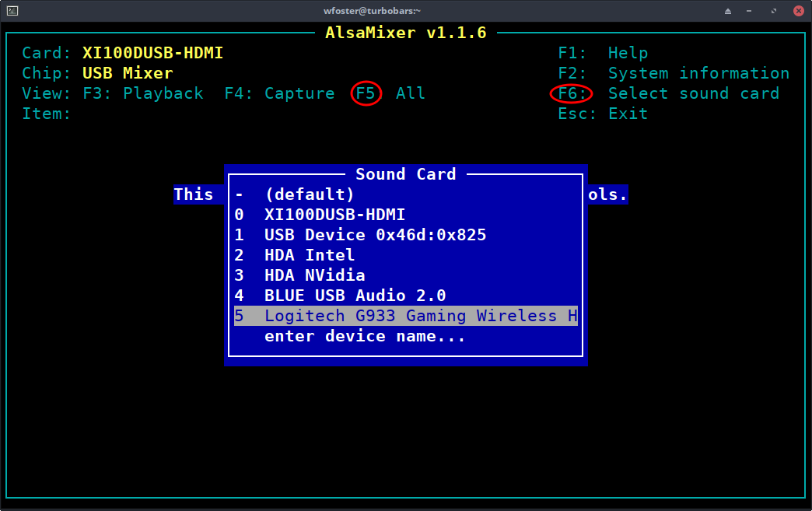
Task: Select the HDA NVidia sound card
Action: (x=405, y=275)
